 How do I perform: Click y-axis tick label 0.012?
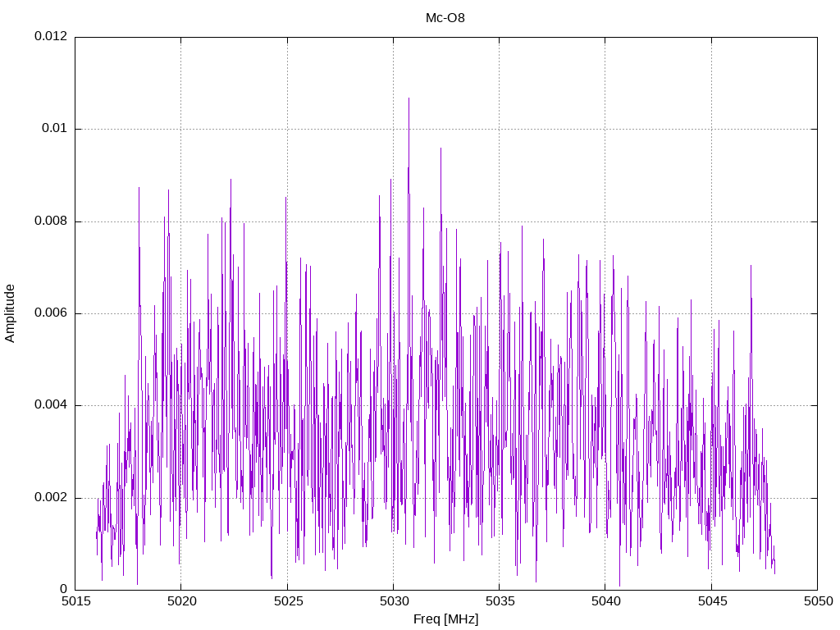[x=51, y=36]
